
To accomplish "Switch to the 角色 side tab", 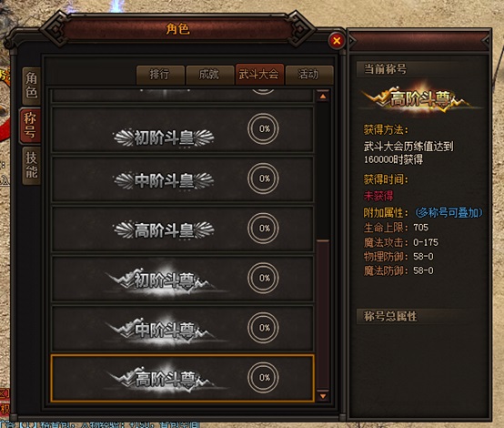I will (x=31, y=86).
